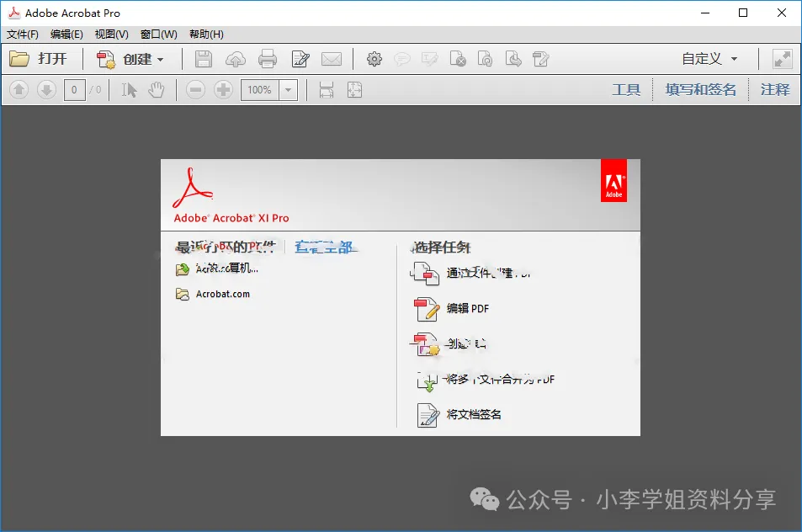Open a file with the 打开 button

[x=39, y=59]
